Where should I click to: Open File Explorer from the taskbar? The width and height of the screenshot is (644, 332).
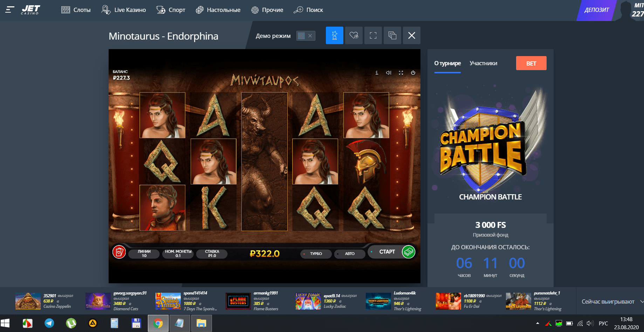click(201, 323)
